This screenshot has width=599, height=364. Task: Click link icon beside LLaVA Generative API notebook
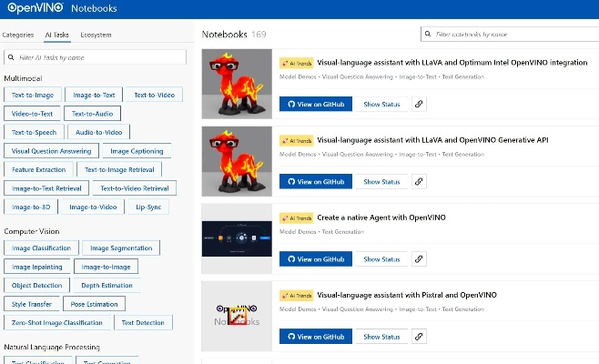(419, 181)
